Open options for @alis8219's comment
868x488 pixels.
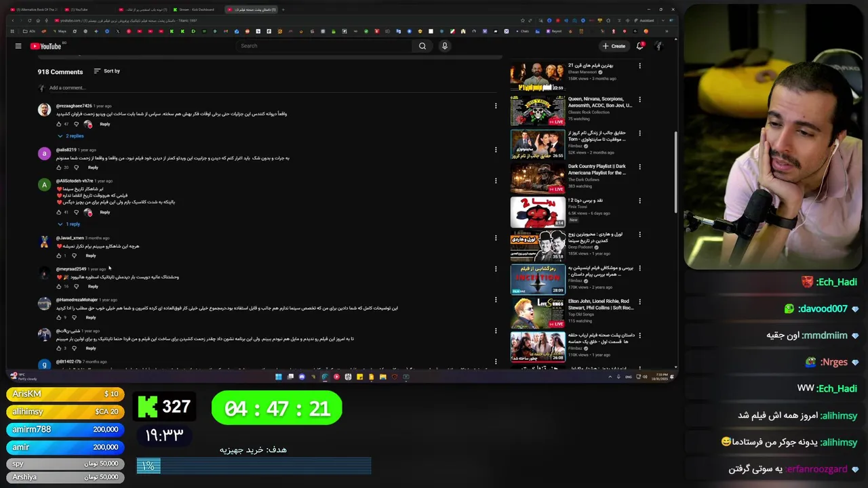496,150
